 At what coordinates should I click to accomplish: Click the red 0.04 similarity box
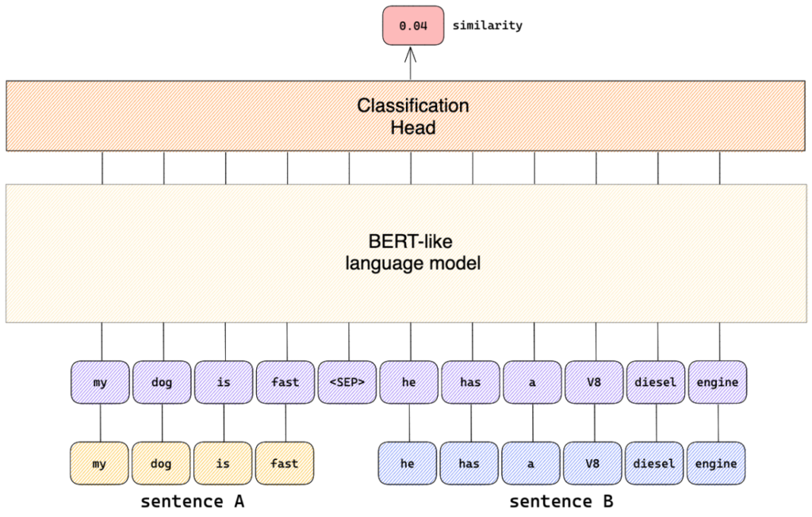tap(413, 25)
